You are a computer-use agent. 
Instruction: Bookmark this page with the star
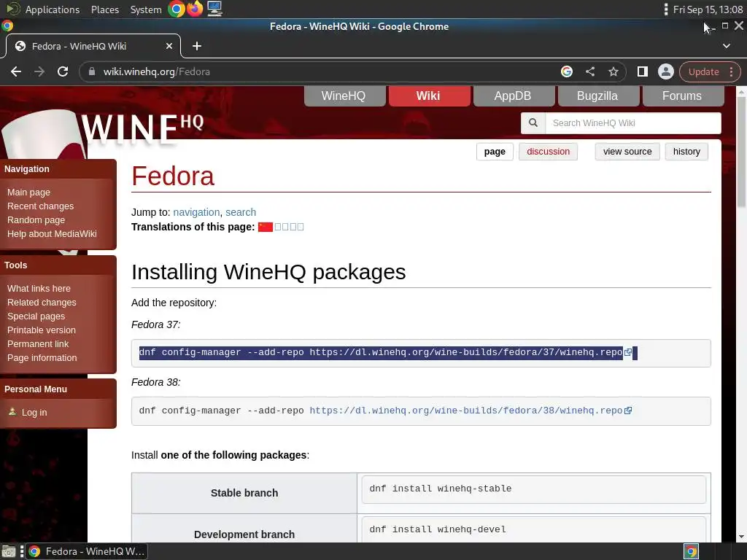613,71
